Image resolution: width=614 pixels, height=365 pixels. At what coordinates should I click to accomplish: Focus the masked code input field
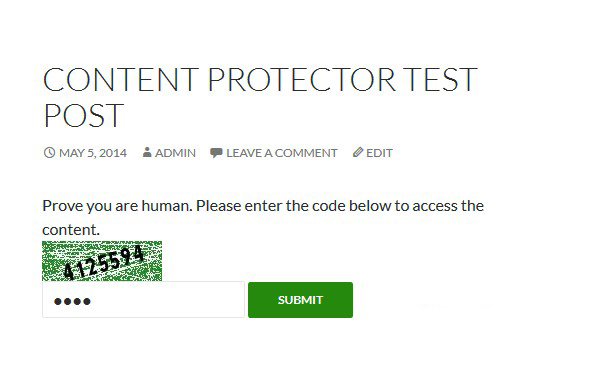143,300
